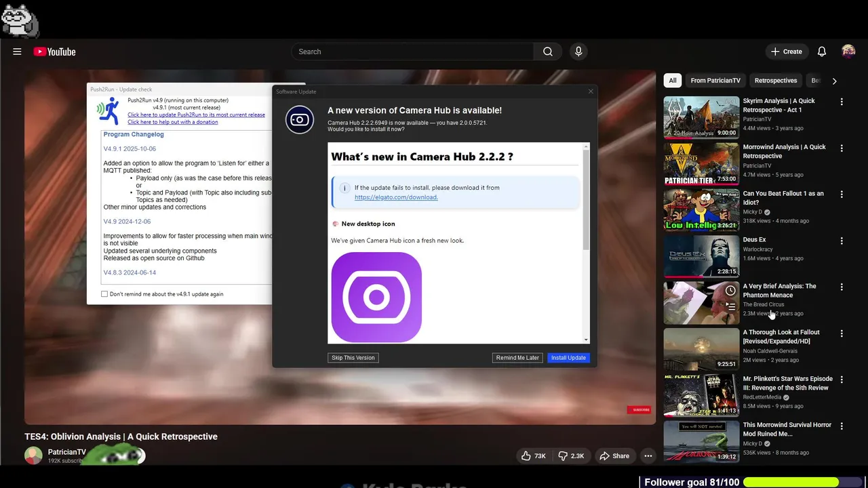Like the video with thumbs up
Image resolution: width=868 pixels, height=488 pixels.
point(533,456)
